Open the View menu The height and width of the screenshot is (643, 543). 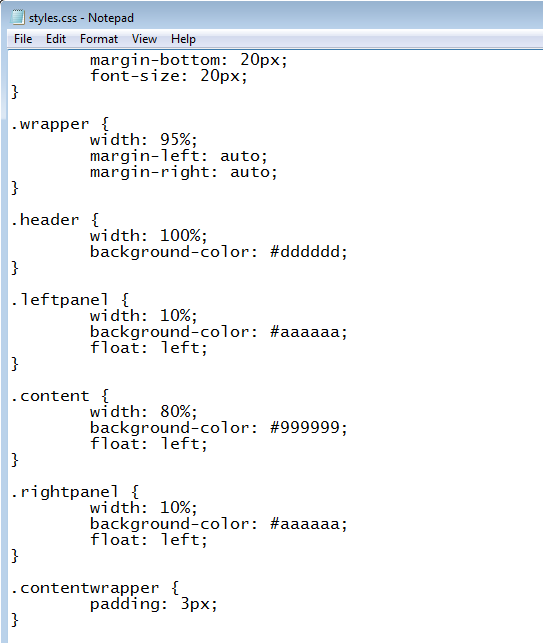144,39
